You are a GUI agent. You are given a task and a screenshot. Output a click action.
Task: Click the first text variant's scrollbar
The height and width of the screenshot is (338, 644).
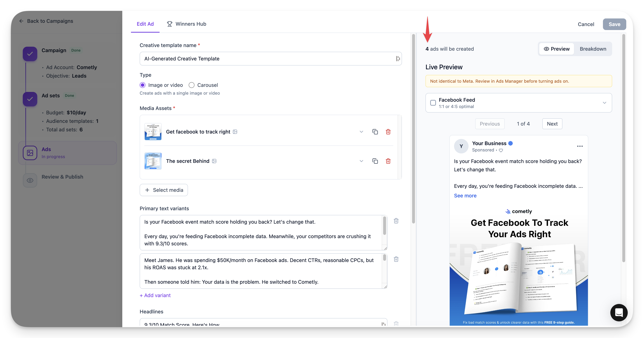pyautogui.click(x=384, y=226)
